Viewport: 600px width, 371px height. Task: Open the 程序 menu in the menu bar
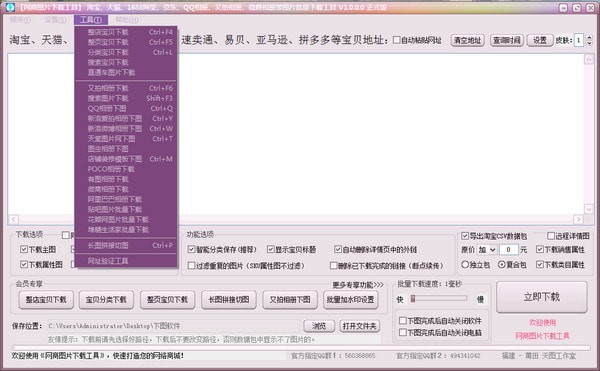coord(20,20)
